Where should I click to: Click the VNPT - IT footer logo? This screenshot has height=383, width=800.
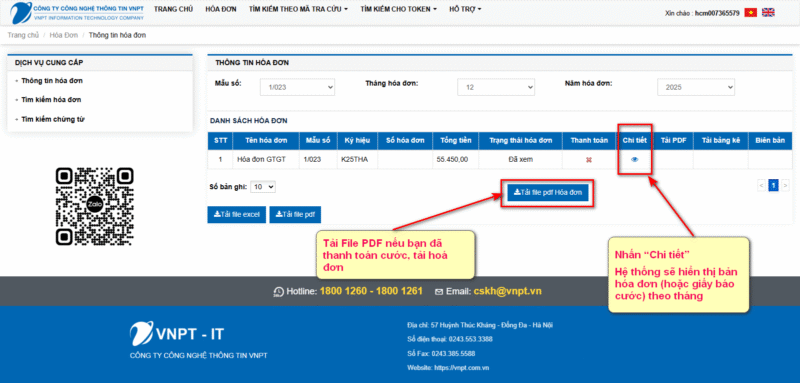pyautogui.click(x=177, y=334)
